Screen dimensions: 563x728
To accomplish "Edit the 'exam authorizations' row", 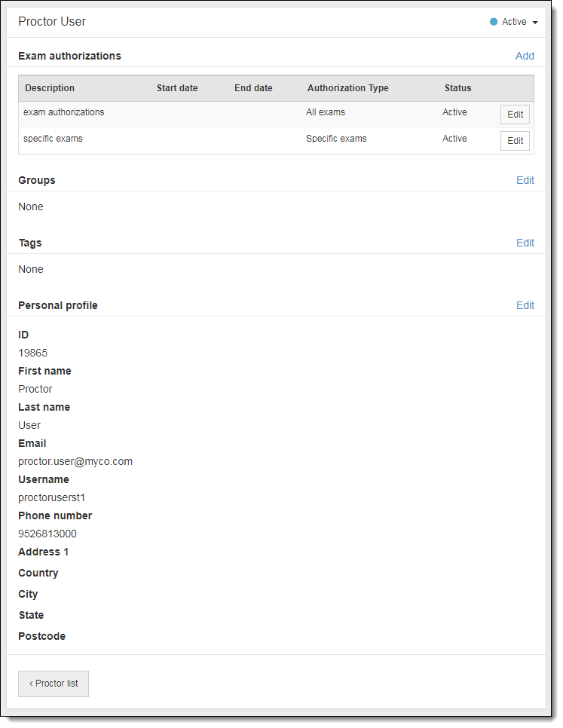I will (x=515, y=115).
